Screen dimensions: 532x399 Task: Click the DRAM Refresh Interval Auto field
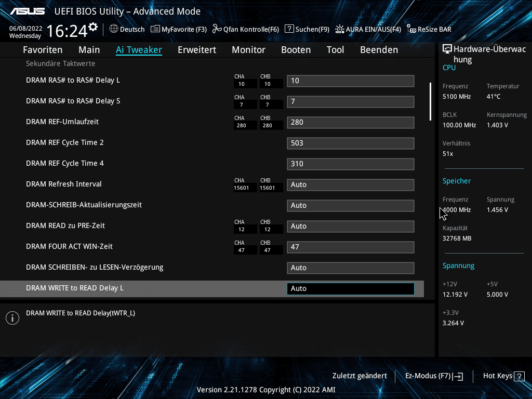click(351, 184)
